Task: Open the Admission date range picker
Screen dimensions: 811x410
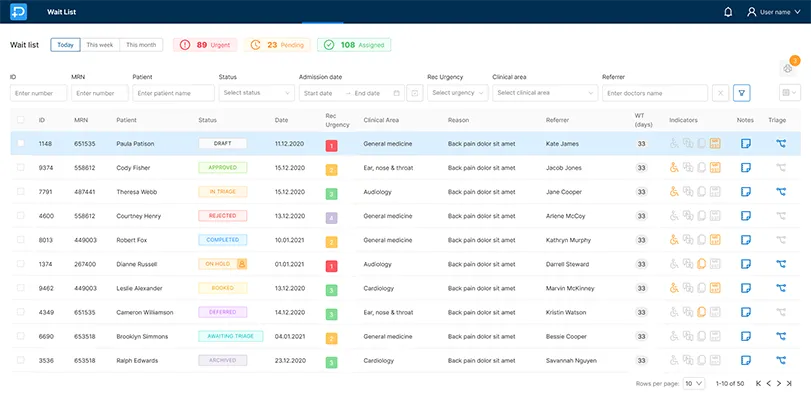Action: [x=352, y=93]
